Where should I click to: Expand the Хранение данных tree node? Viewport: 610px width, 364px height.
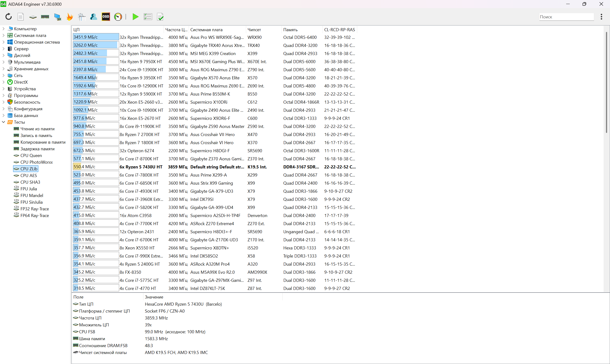pos(3,69)
